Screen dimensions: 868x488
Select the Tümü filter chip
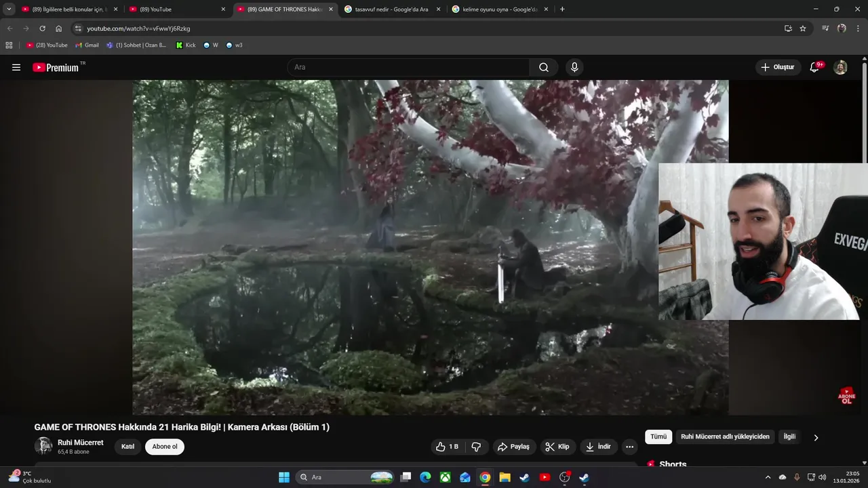point(658,437)
